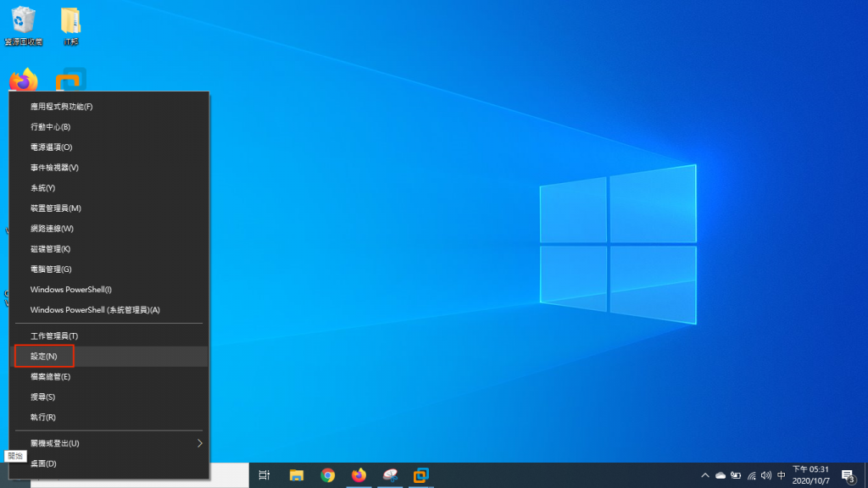Click the Show Desktop strip beside notifications
This screenshot has width=868, height=488.
point(865,475)
